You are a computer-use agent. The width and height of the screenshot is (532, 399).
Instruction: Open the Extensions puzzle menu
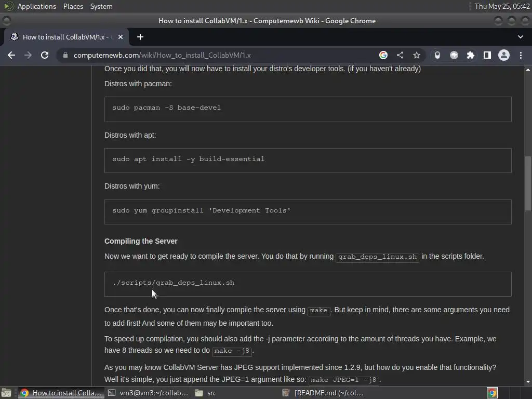coord(471,55)
